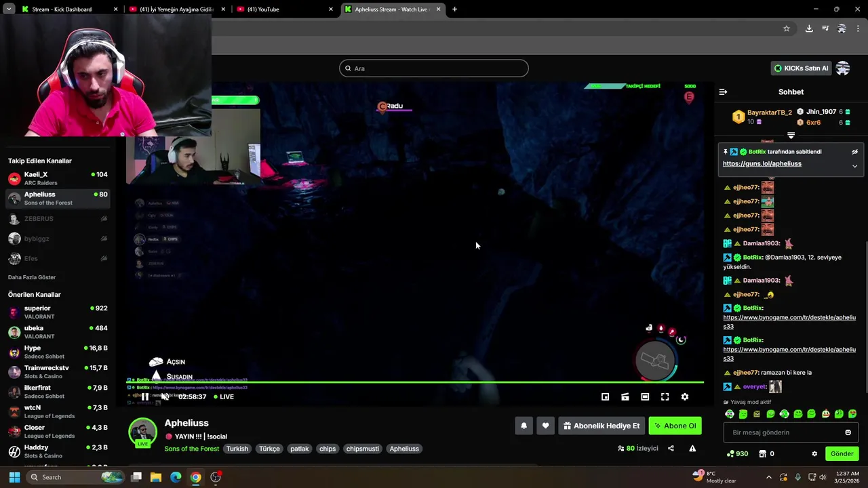Toggle theater mode in player
The width and height of the screenshot is (868, 488).
click(x=645, y=397)
